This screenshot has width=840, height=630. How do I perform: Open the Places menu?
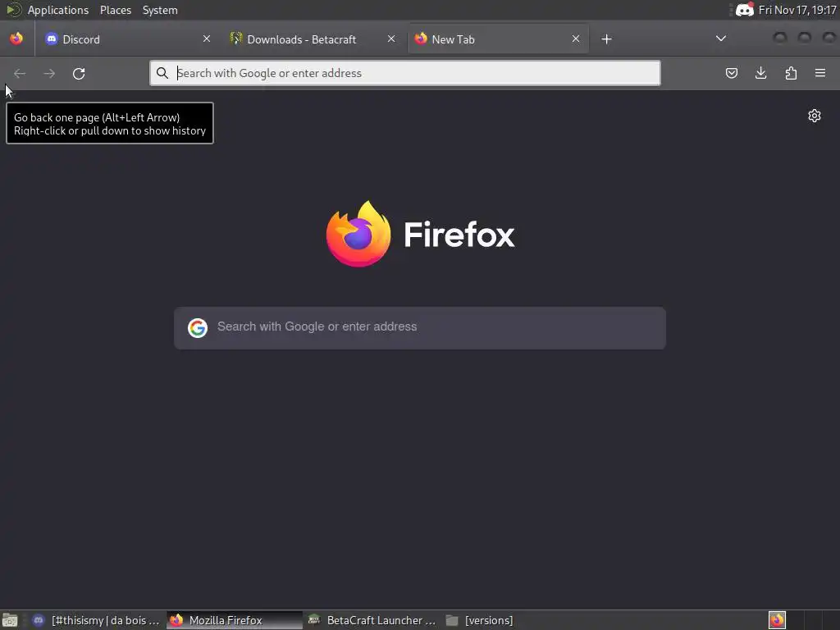tap(115, 10)
